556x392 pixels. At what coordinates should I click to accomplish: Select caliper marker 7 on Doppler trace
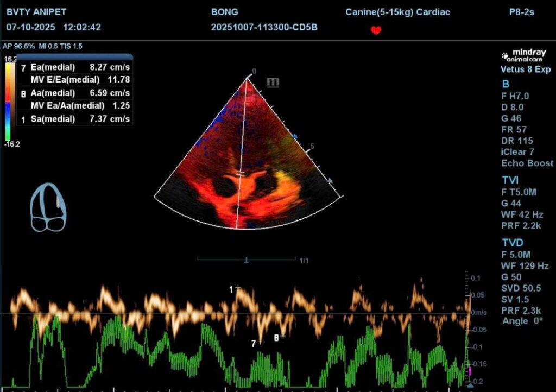pos(260,342)
